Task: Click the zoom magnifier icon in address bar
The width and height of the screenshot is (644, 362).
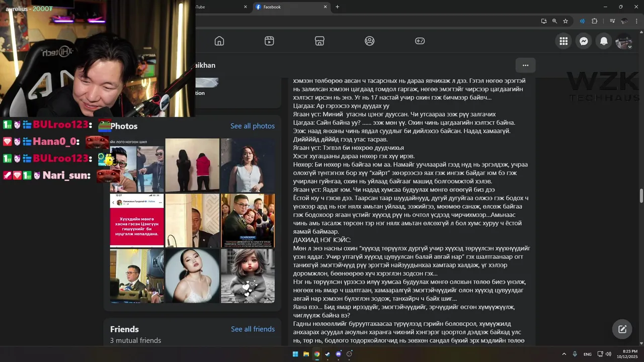Action: (554, 21)
